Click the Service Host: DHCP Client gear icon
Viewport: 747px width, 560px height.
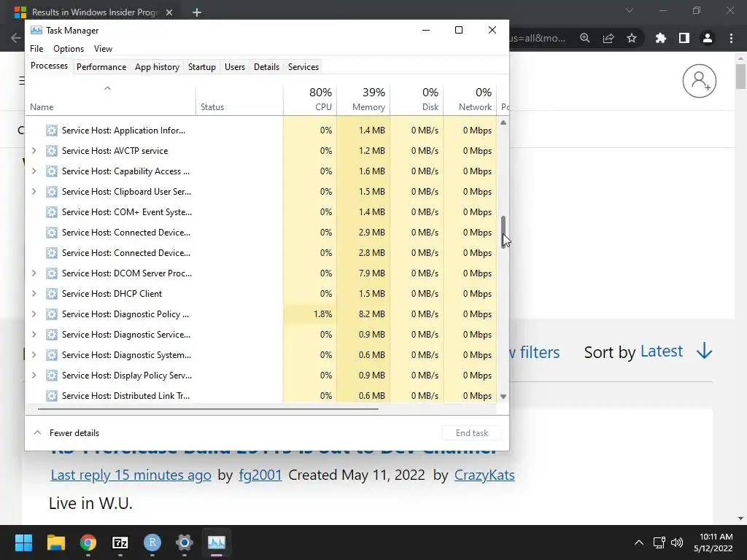52,294
